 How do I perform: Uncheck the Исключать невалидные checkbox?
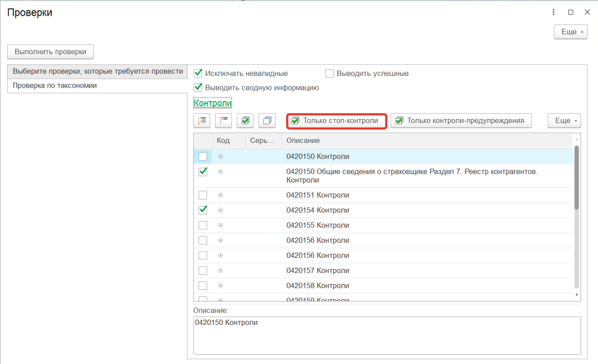tap(198, 73)
